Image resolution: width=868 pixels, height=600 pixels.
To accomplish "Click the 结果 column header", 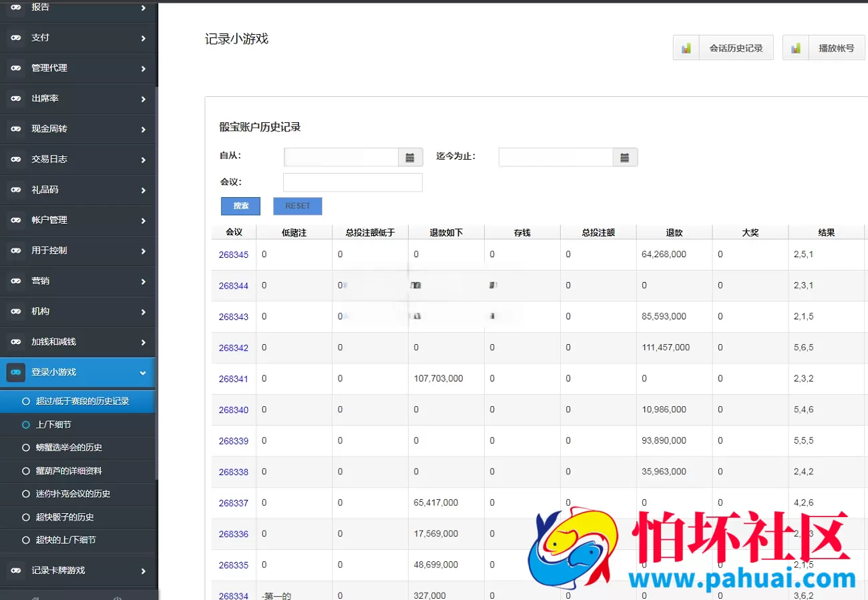I will pos(827,233).
